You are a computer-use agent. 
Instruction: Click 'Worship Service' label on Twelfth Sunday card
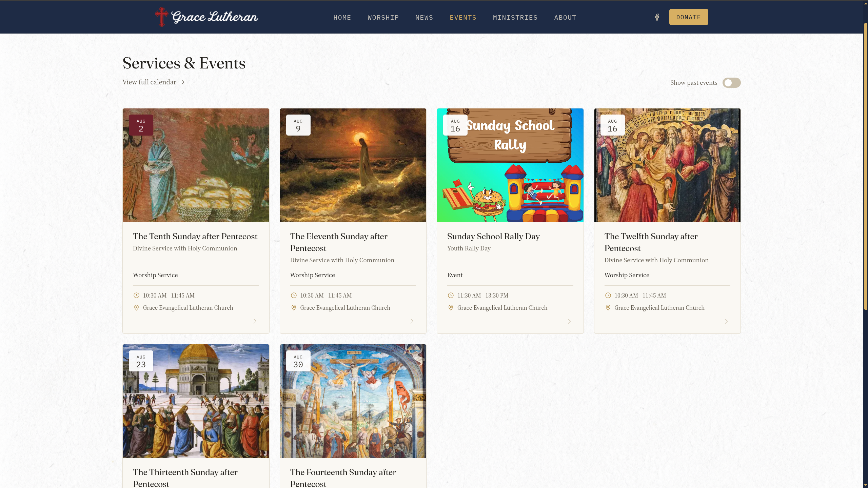point(627,275)
